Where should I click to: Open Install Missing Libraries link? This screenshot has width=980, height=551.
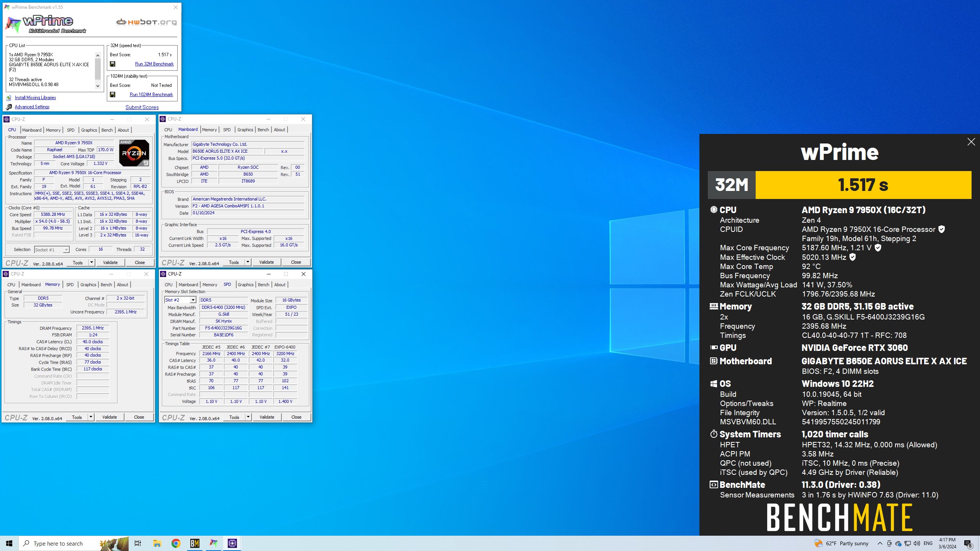click(35, 98)
